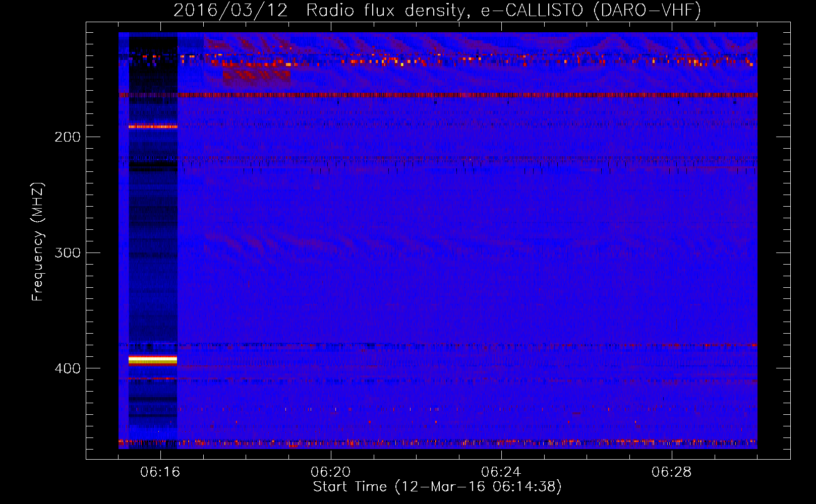The image size is (816, 504).
Task: Click the plot title '2016/03/12 Radio flux density'
Action: click(x=320, y=10)
